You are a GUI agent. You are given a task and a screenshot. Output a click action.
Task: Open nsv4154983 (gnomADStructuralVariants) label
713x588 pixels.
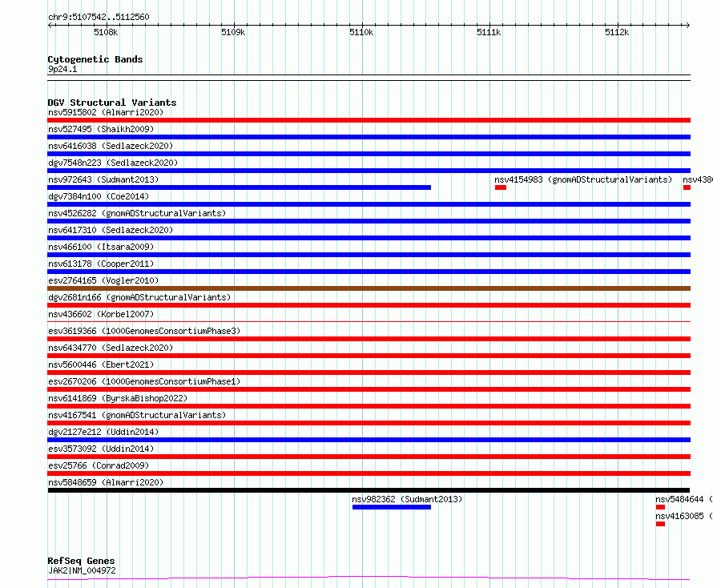pos(583,179)
